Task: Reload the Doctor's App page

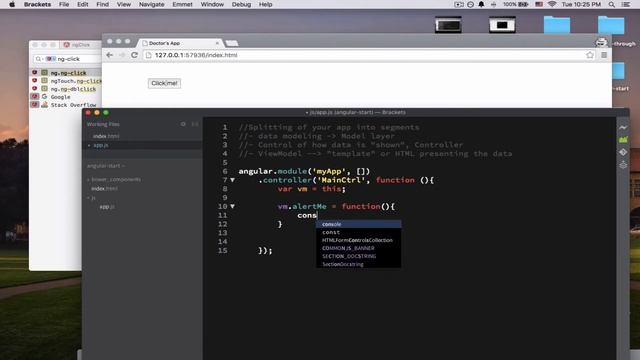Action: (x=134, y=55)
